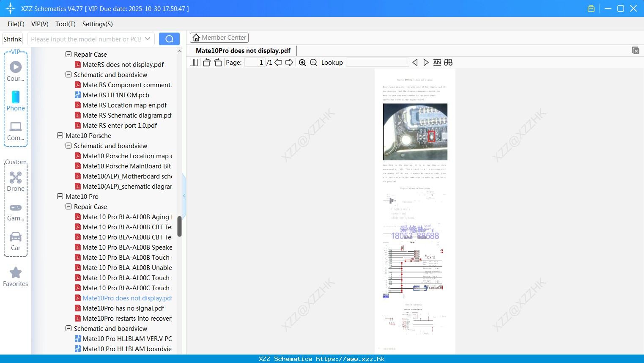Rotate page counterclockwise

(207, 62)
